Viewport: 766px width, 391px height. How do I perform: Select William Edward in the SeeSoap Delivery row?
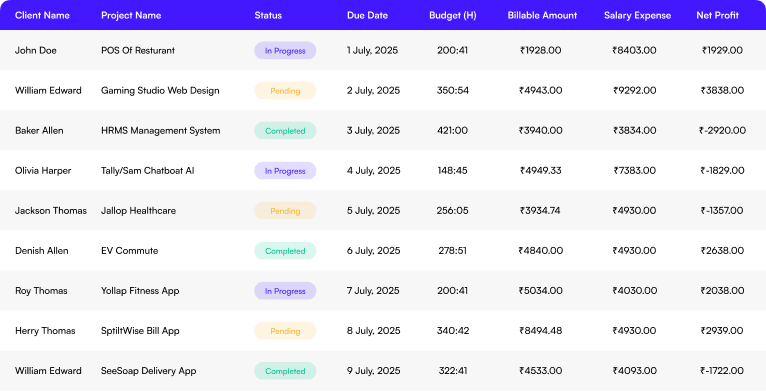[x=48, y=371]
